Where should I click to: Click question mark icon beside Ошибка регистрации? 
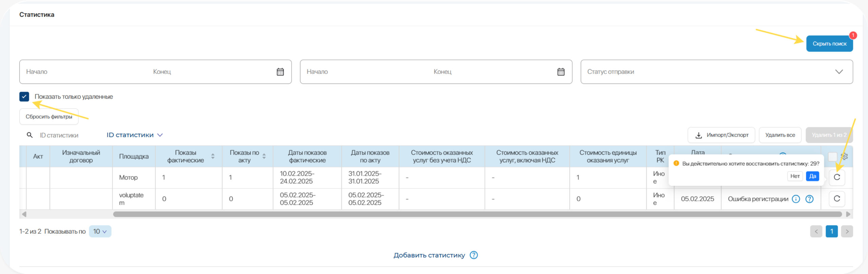click(809, 199)
